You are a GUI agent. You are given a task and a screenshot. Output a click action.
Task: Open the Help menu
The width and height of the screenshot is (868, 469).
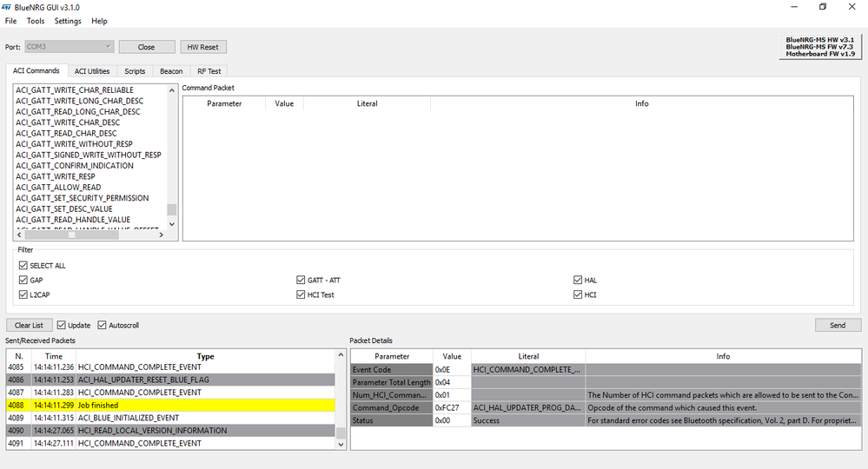(99, 21)
